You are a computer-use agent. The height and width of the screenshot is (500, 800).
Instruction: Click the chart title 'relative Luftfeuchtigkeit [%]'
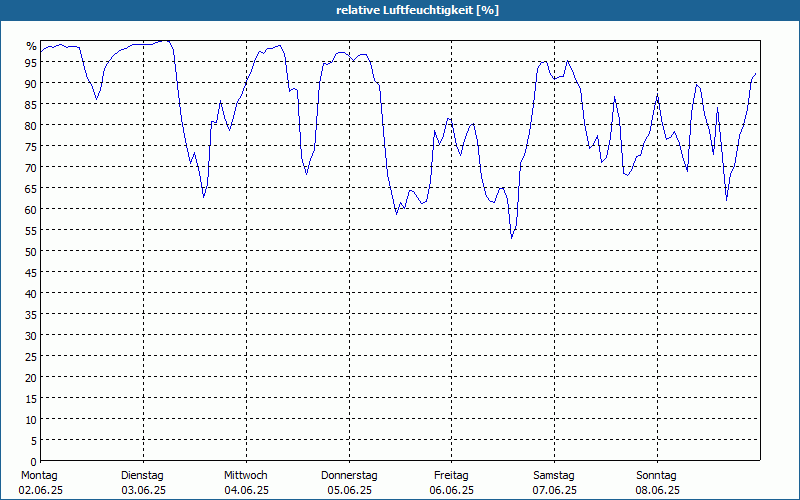417,10
